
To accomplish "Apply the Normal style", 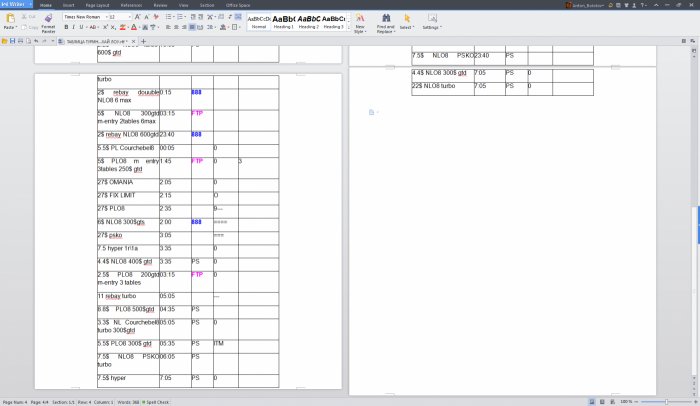I will click(259, 21).
